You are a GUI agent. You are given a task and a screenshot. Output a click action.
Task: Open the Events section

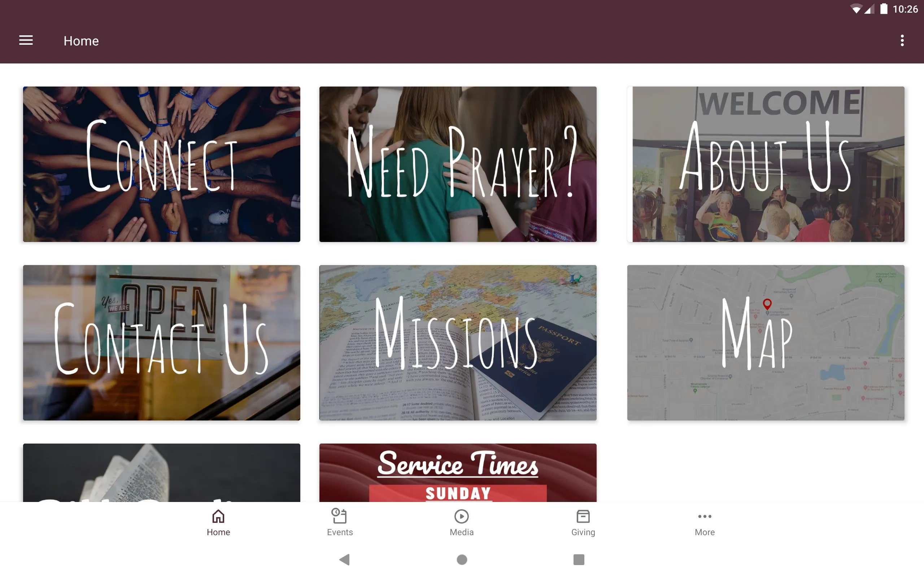point(340,522)
